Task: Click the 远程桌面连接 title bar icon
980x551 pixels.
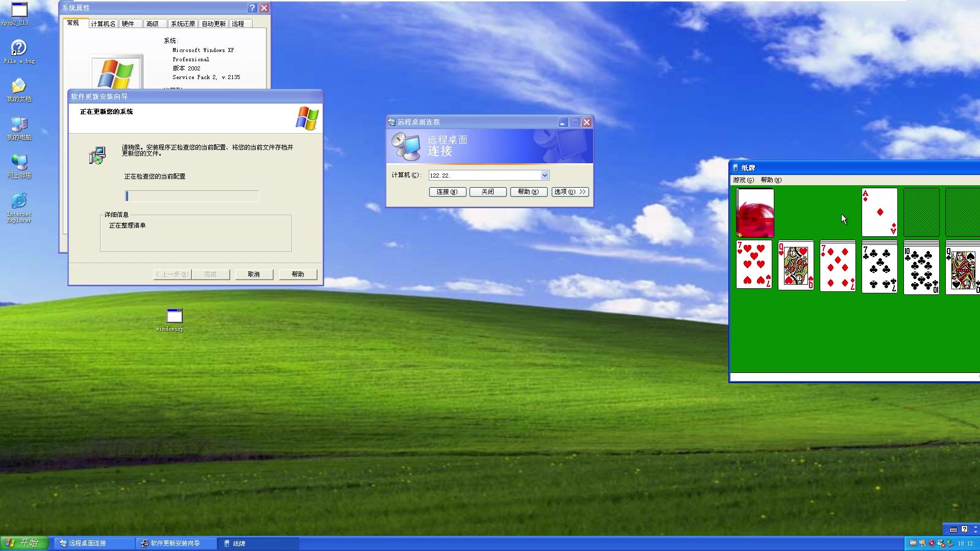Action: tap(391, 122)
